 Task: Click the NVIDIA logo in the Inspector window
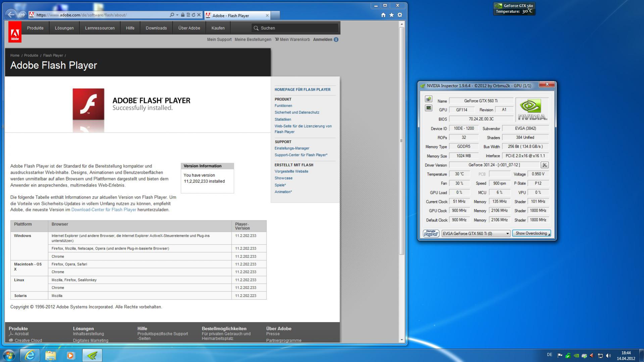tap(532, 110)
